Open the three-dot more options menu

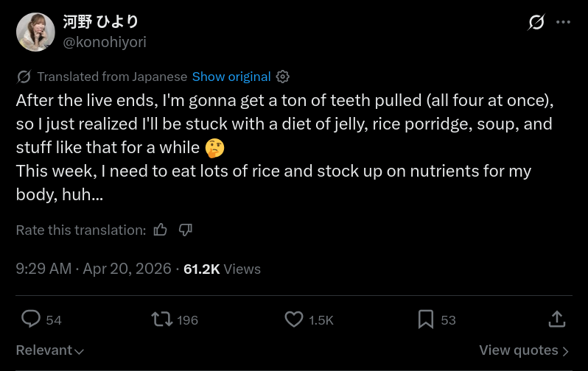coord(564,22)
